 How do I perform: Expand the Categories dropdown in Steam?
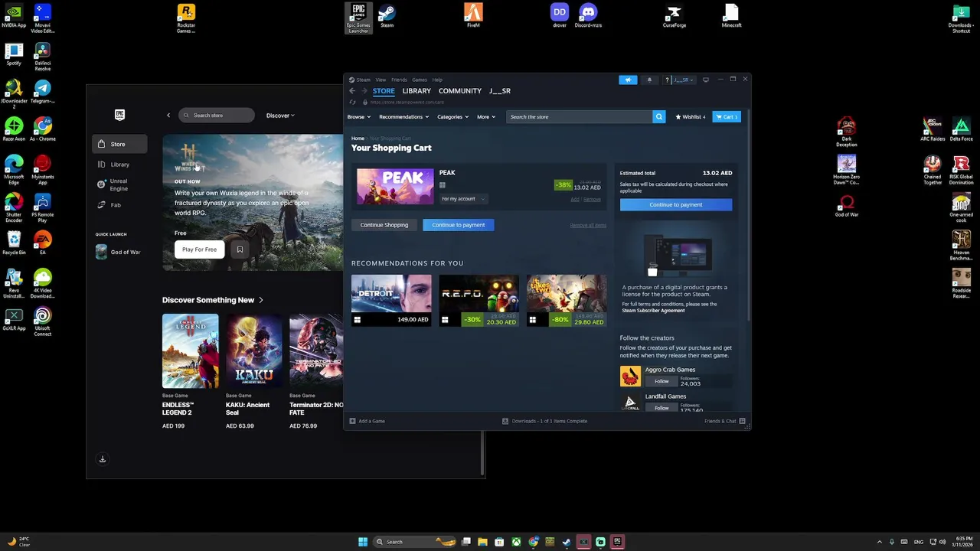tap(452, 117)
